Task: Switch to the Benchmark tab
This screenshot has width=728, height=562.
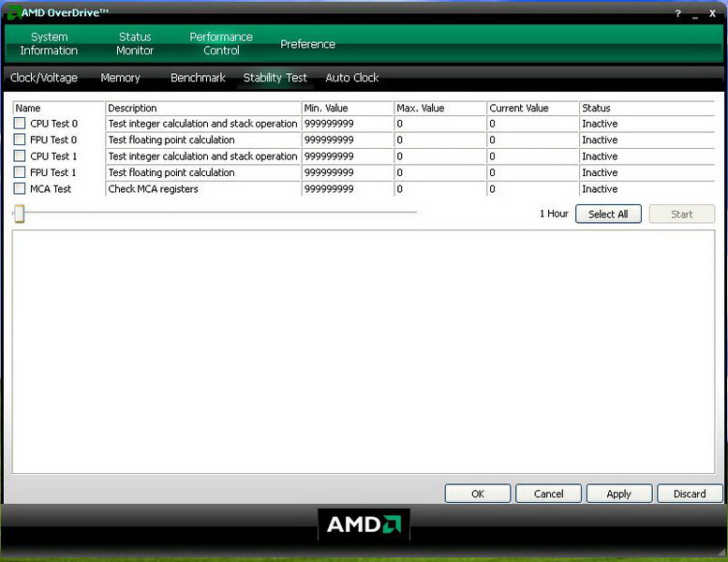Action: click(x=198, y=78)
